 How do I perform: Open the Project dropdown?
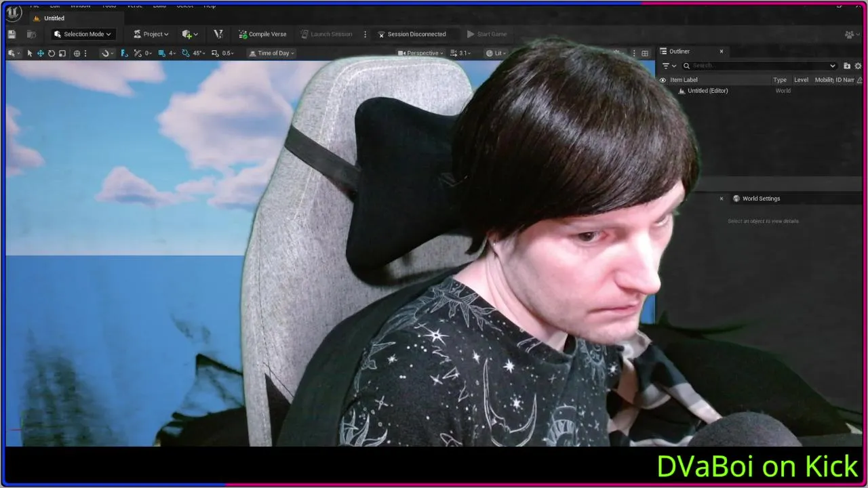coord(151,34)
